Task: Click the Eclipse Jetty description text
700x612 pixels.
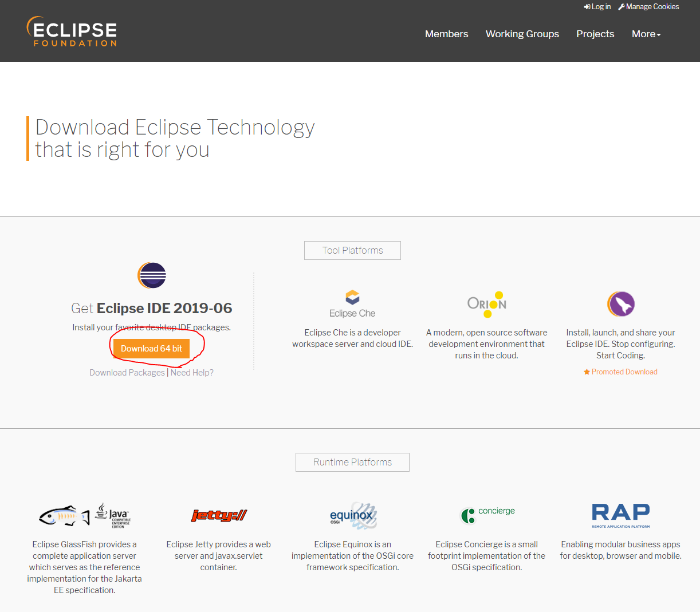Action: pos(219,556)
